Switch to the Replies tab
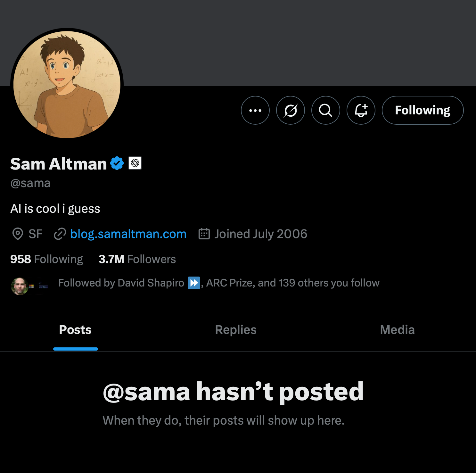The height and width of the screenshot is (473, 476). click(236, 330)
